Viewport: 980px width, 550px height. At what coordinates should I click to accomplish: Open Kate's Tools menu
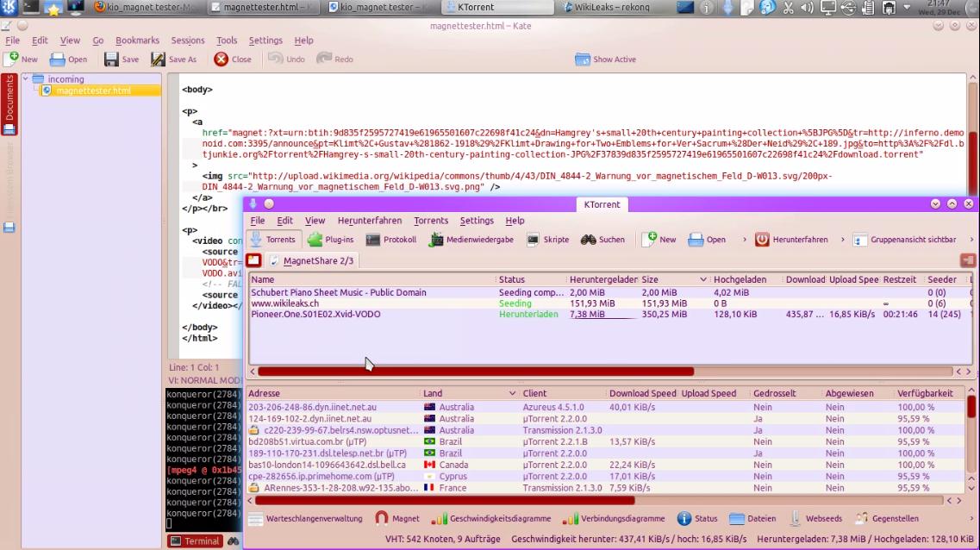(226, 40)
